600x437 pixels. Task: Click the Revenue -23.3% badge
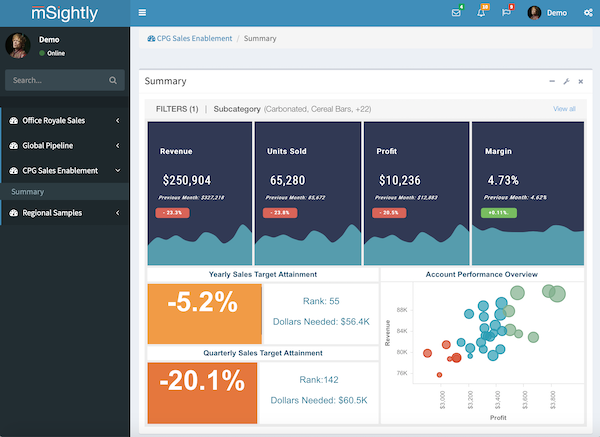(x=172, y=212)
